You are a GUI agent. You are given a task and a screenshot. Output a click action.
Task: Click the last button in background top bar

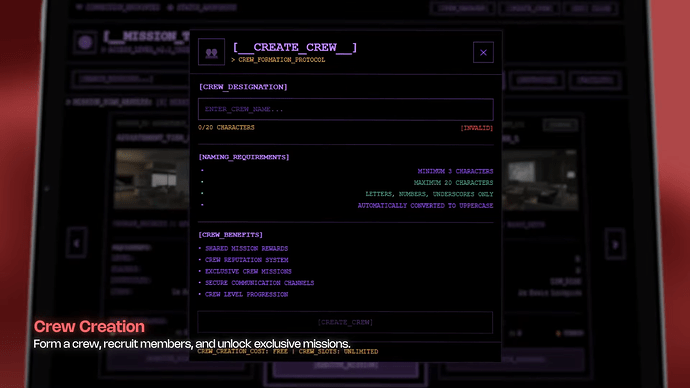tap(591, 8)
